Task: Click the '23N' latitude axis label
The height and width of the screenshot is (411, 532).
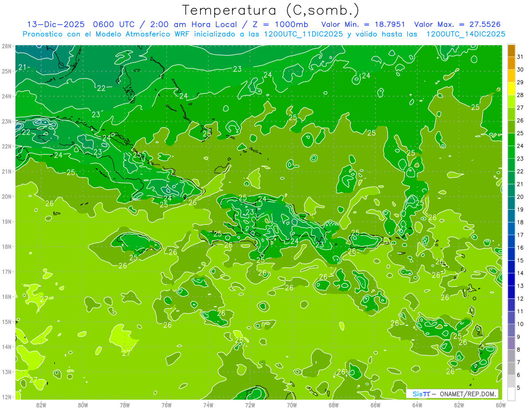Action: 7,121
